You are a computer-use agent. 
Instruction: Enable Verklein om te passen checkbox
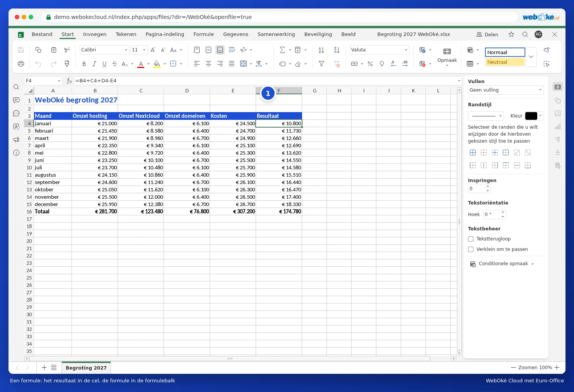pyautogui.click(x=471, y=249)
